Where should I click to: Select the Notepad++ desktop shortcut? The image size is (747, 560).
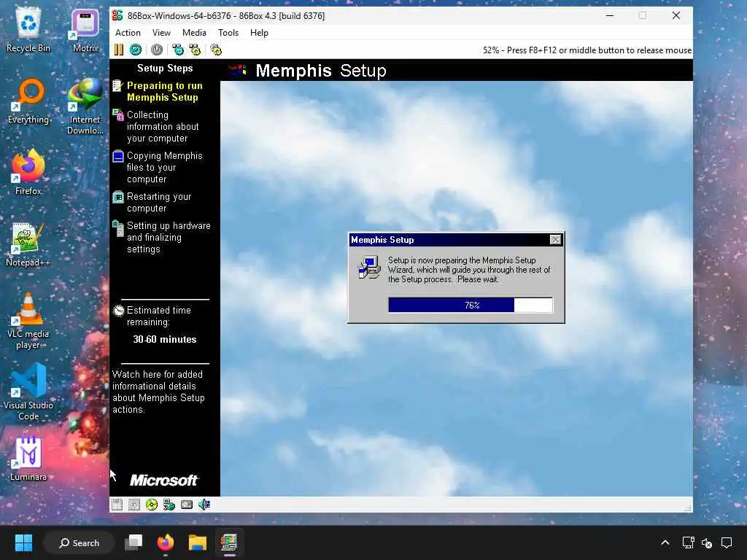point(28,245)
